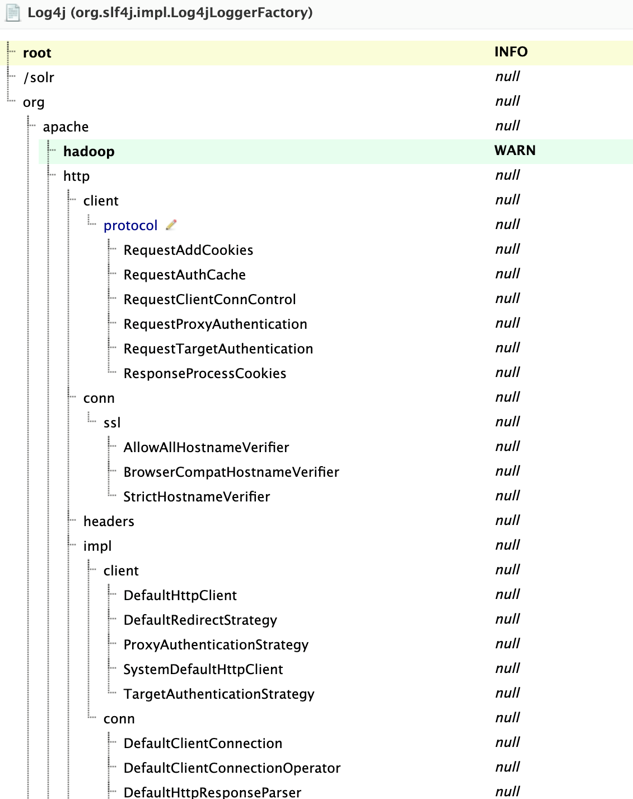Click the pencil edit icon beside protocol
Image resolution: width=633 pixels, height=799 pixels.
[x=171, y=225]
